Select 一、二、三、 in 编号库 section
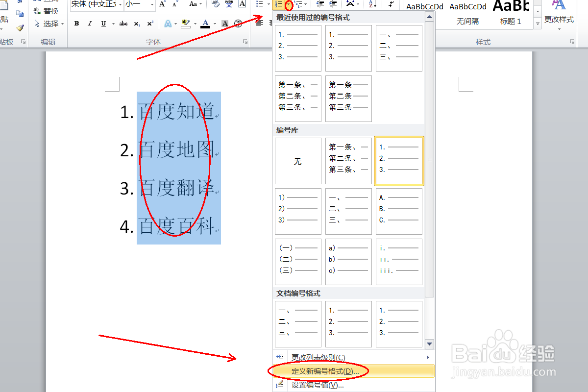The height and width of the screenshot is (392, 588). point(348,211)
